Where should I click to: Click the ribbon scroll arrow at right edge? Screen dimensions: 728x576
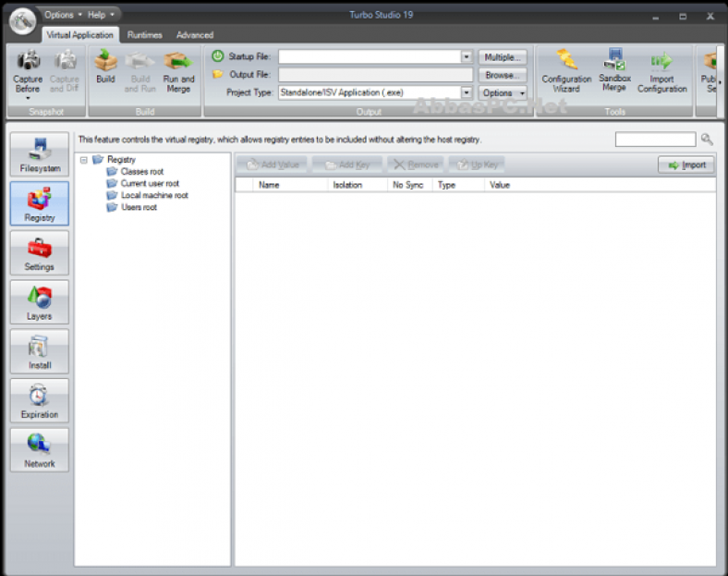coord(720,81)
